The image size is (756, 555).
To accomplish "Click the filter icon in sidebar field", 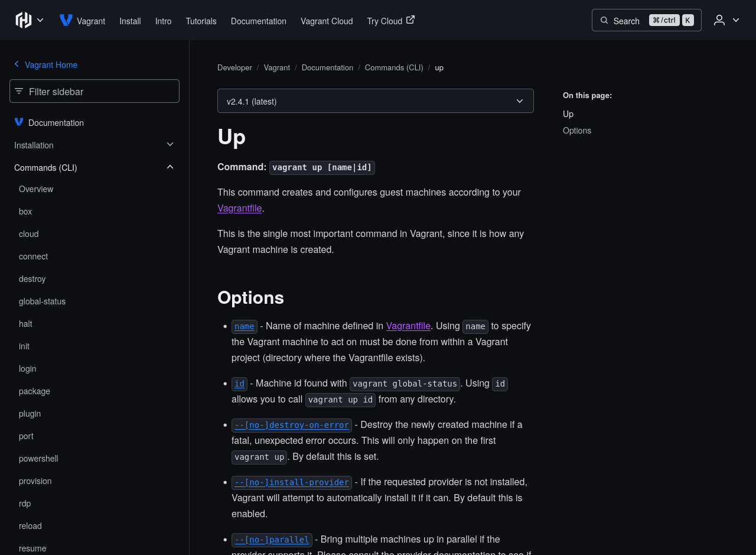I will coord(19,91).
